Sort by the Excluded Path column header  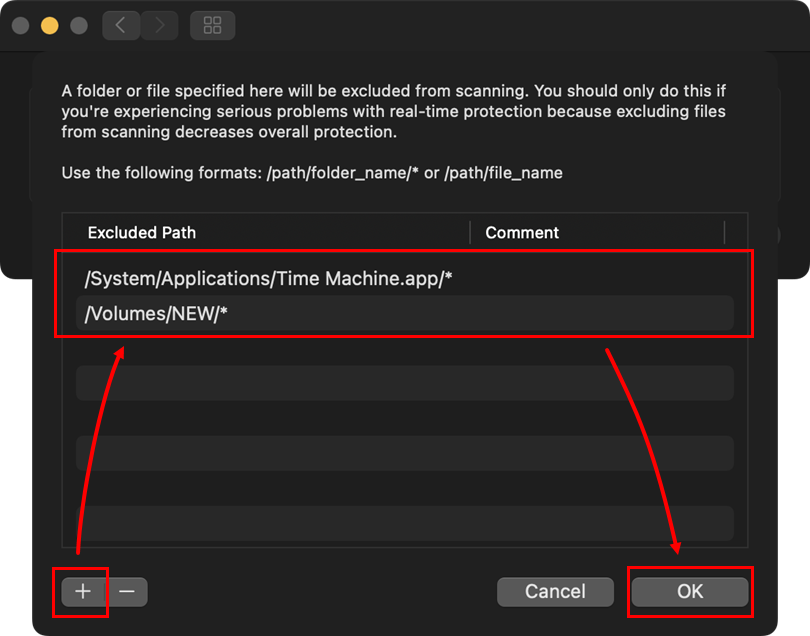142,233
